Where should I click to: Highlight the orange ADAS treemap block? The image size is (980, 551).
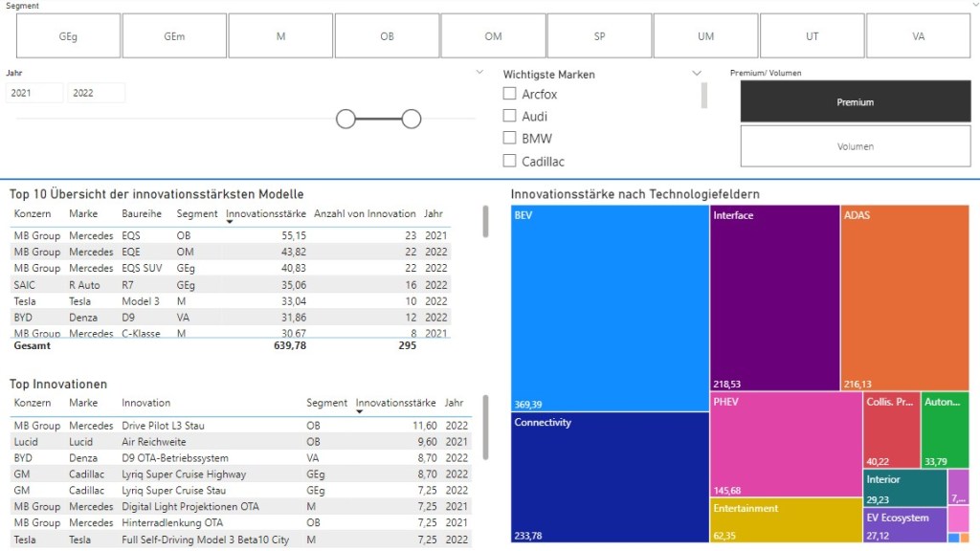[903, 297]
